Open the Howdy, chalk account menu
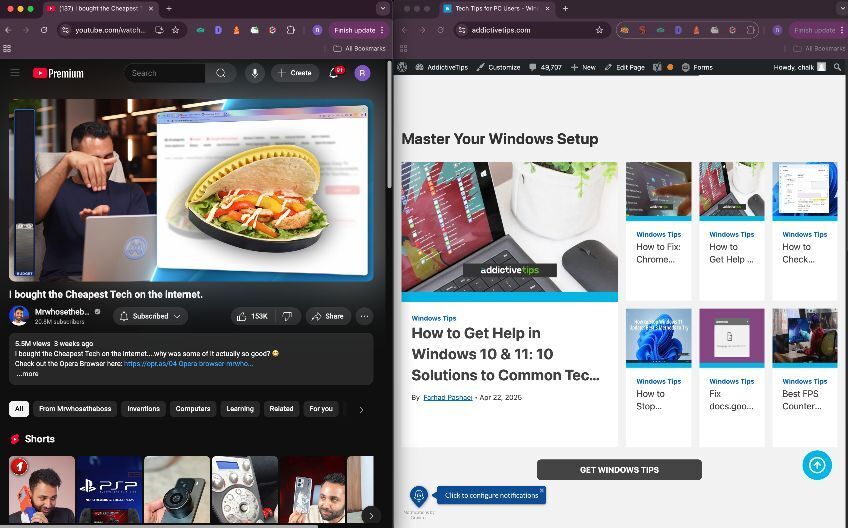The height and width of the screenshot is (528, 848). point(799,67)
